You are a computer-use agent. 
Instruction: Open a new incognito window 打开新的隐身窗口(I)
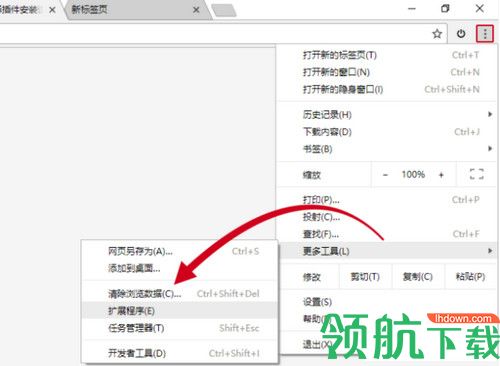point(387,89)
